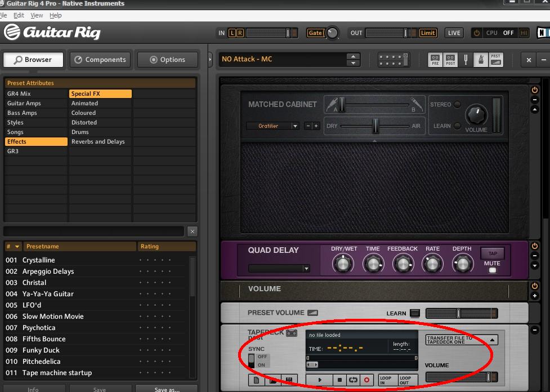This screenshot has height=392, width=550.
Task: Clear the preset search with the X button
Action: coord(192,231)
